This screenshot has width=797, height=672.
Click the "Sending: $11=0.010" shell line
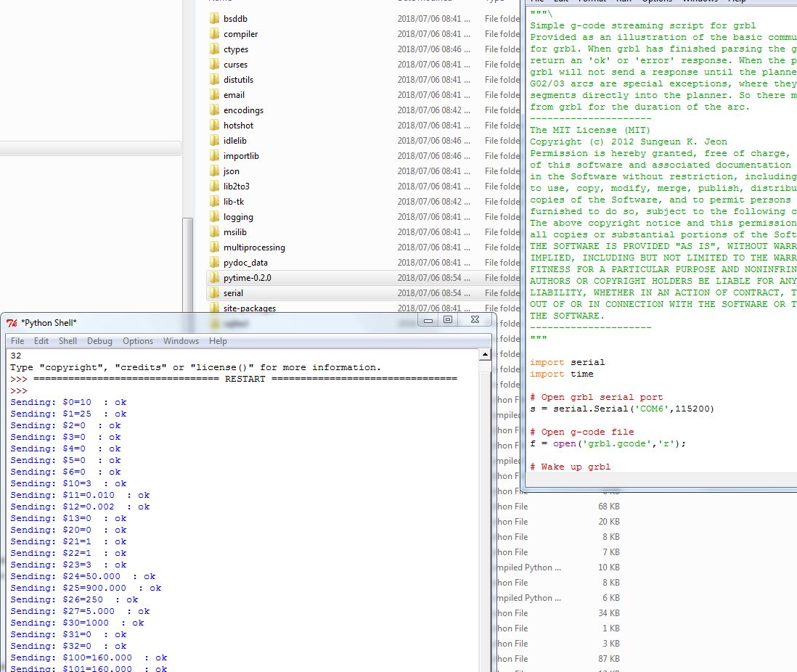(x=80, y=496)
